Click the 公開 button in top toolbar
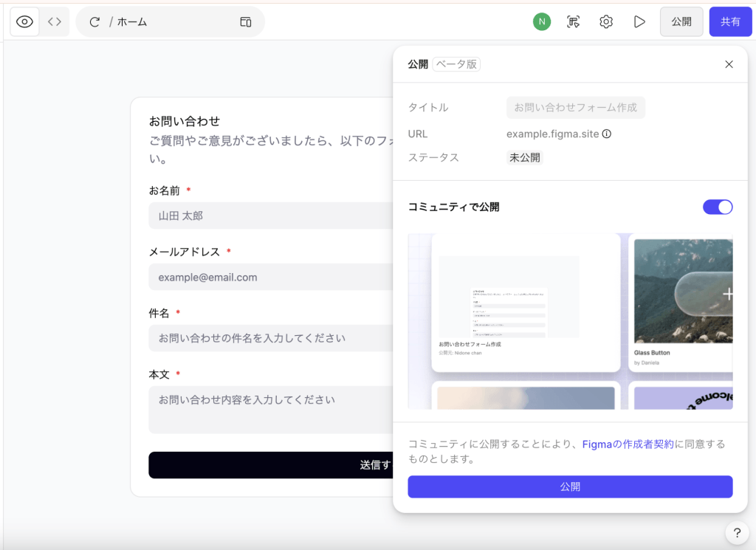This screenshot has width=756, height=550. point(681,22)
